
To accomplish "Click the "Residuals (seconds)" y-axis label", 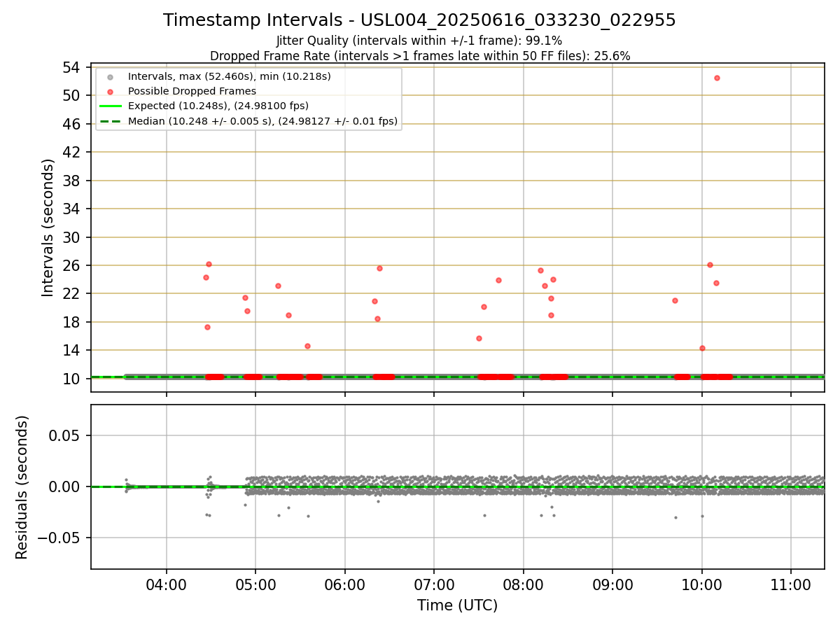I will 22,487.
